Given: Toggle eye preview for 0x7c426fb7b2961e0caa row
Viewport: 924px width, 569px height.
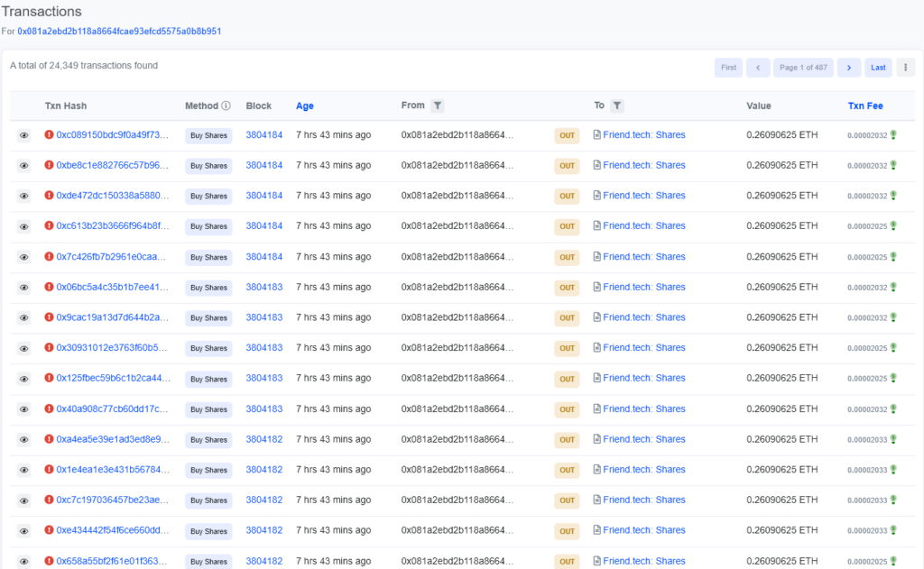Looking at the screenshot, I should (x=24, y=257).
